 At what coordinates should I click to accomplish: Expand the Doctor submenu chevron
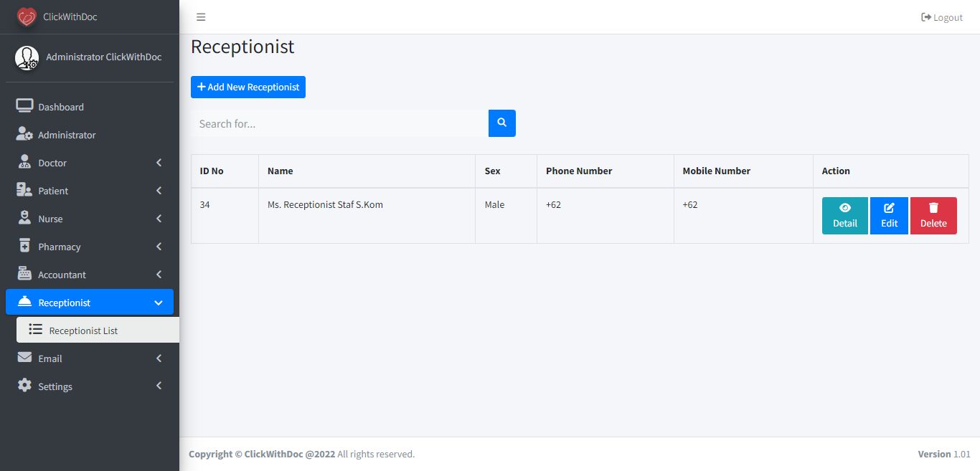click(x=159, y=163)
